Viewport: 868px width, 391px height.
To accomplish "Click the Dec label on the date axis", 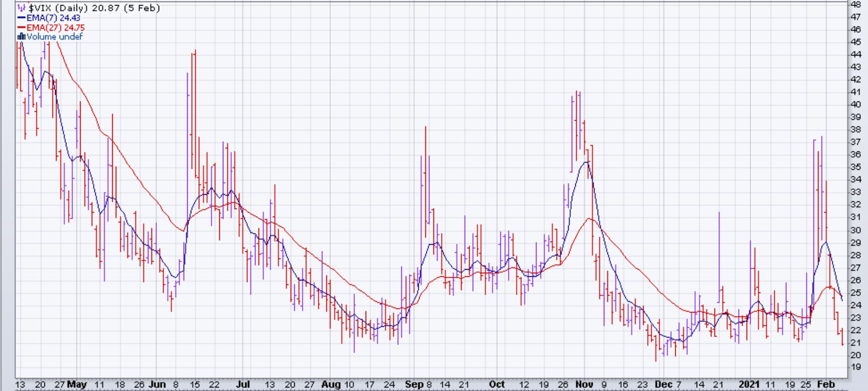I will (664, 384).
